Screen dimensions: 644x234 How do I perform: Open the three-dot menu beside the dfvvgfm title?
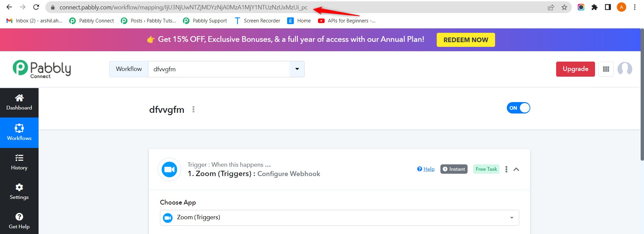click(194, 109)
